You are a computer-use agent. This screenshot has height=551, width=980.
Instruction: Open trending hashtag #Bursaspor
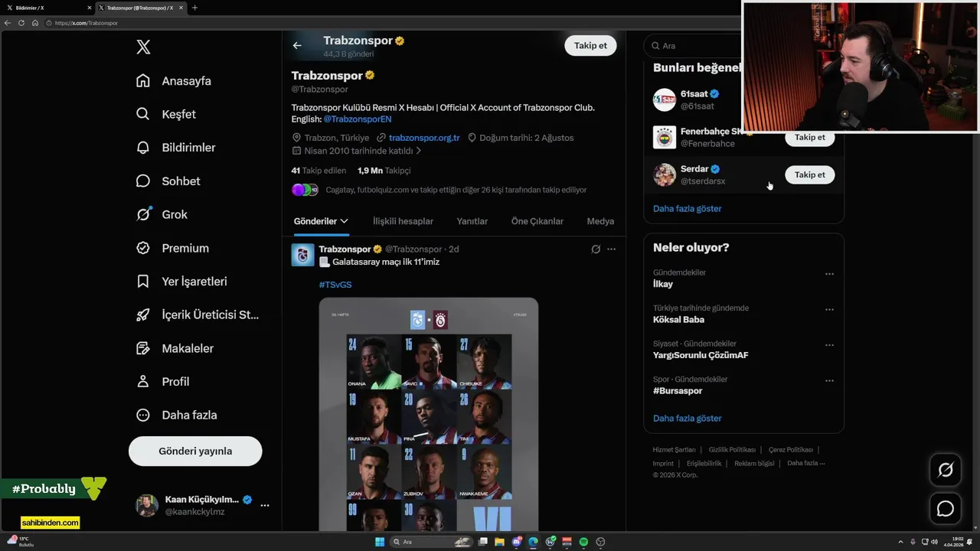point(678,391)
